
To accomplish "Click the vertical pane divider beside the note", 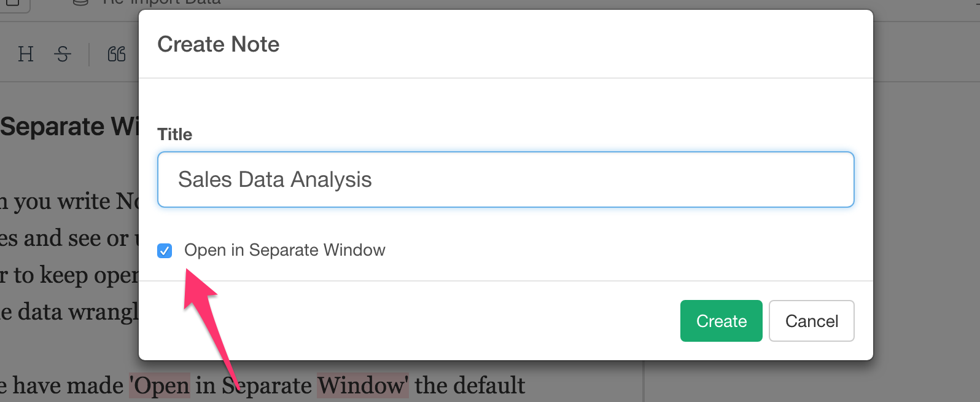I will [x=643, y=381].
